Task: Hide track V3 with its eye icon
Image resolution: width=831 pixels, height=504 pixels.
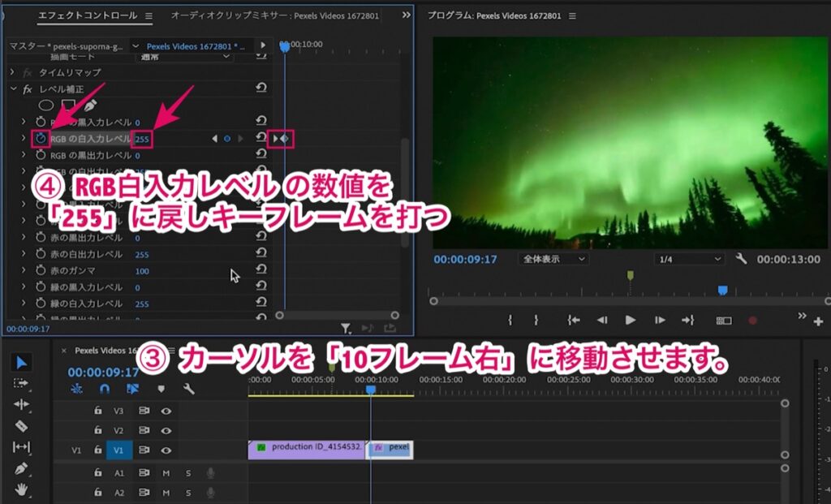Action: click(x=166, y=411)
